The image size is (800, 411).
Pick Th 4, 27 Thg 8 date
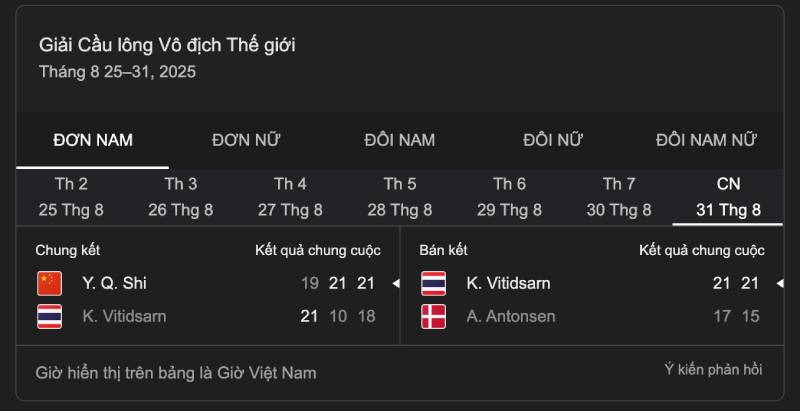tap(290, 197)
